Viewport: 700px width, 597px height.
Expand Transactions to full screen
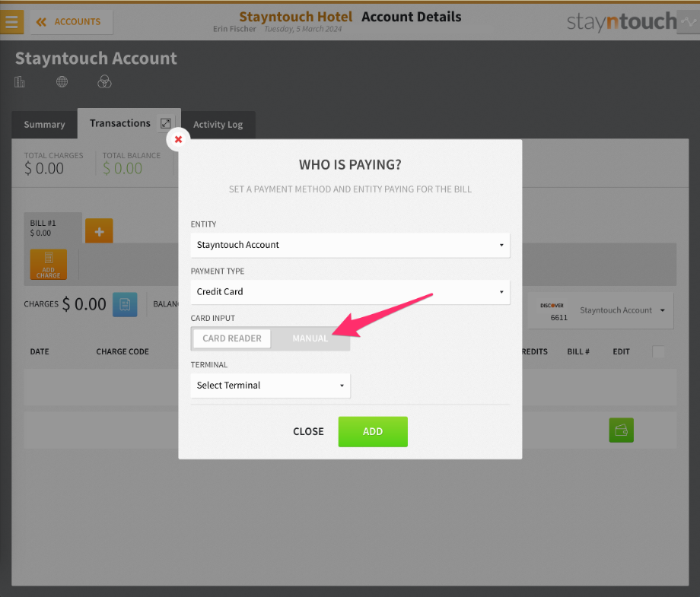(x=166, y=123)
